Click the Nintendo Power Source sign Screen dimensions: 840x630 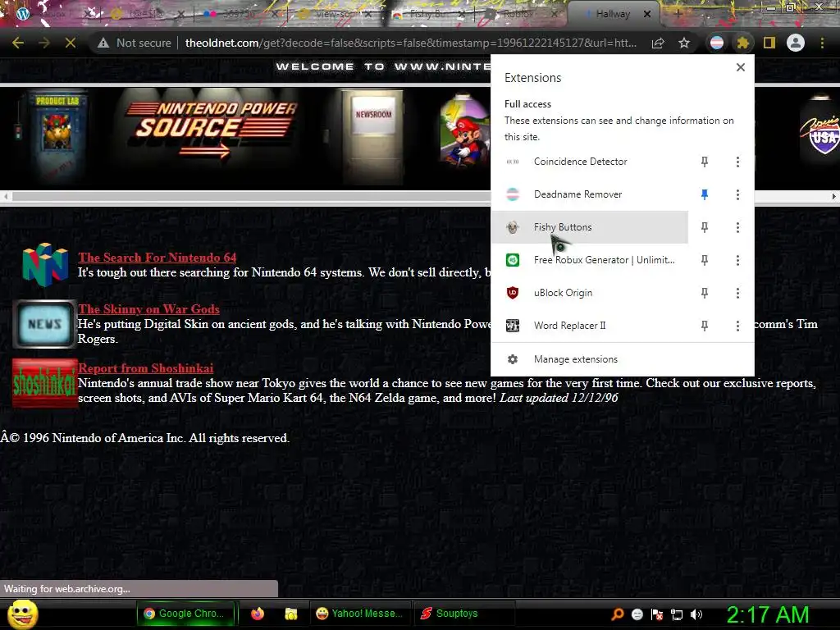coord(211,129)
